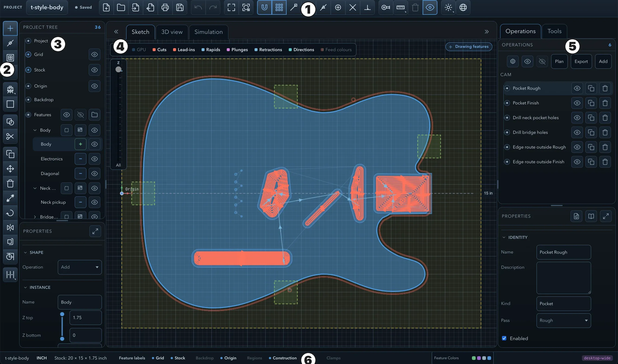Switch to the Simulation tab
The image size is (618, 364).
208,32
